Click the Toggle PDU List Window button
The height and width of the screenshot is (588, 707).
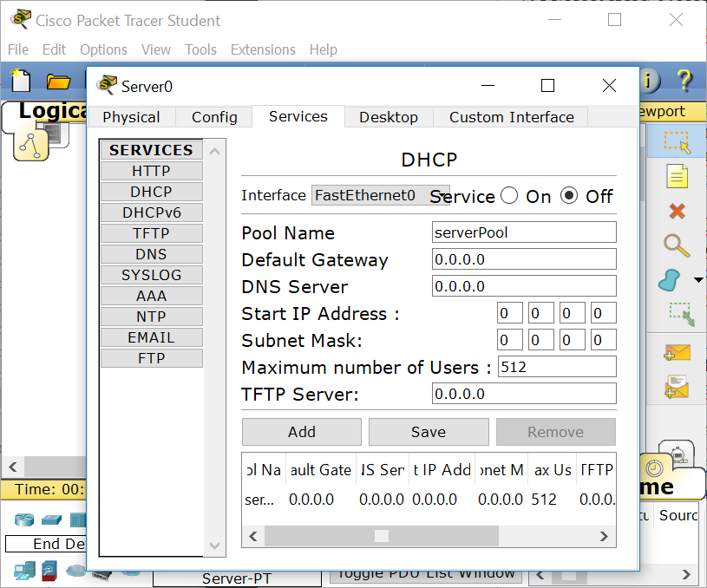426,575
